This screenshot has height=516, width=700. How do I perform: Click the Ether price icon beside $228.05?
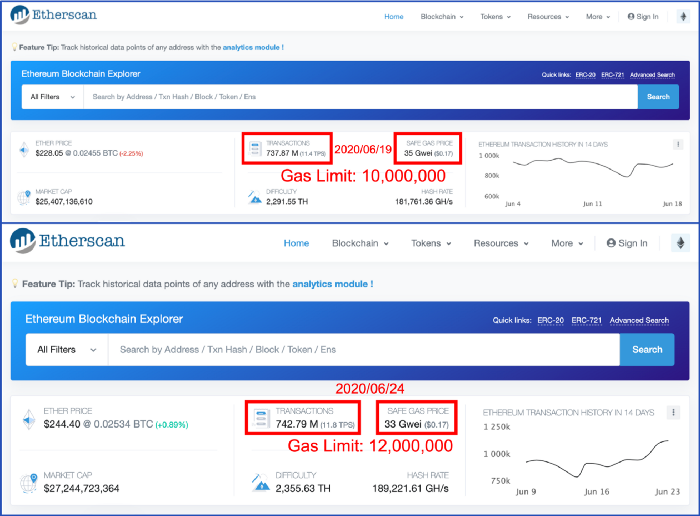point(24,150)
